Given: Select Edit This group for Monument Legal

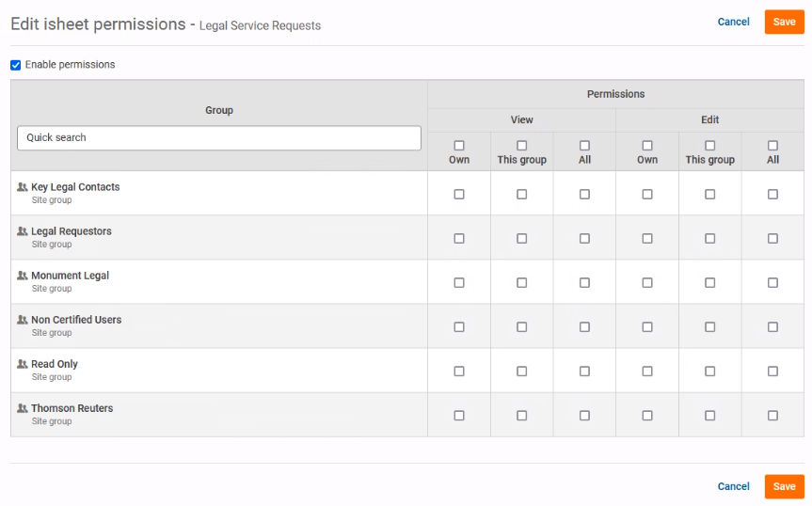Looking at the screenshot, I should tap(709, 282).
